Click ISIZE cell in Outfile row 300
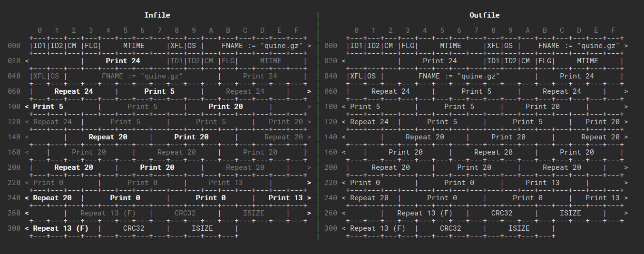 click(519, 228)
